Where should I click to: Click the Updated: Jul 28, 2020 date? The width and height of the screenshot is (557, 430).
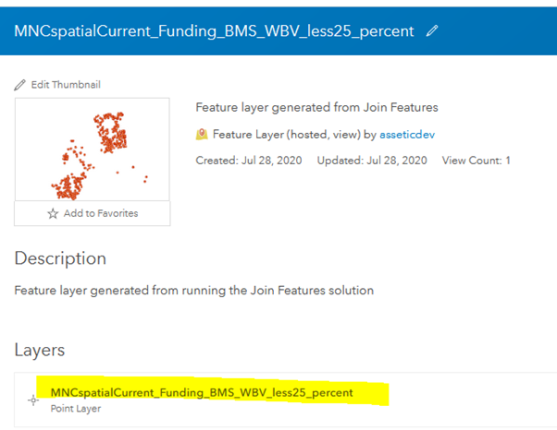372,160
